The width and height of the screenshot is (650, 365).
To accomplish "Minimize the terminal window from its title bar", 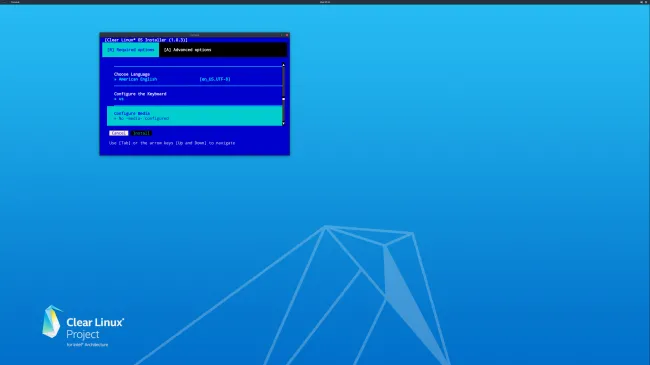I will click(281, 35).
